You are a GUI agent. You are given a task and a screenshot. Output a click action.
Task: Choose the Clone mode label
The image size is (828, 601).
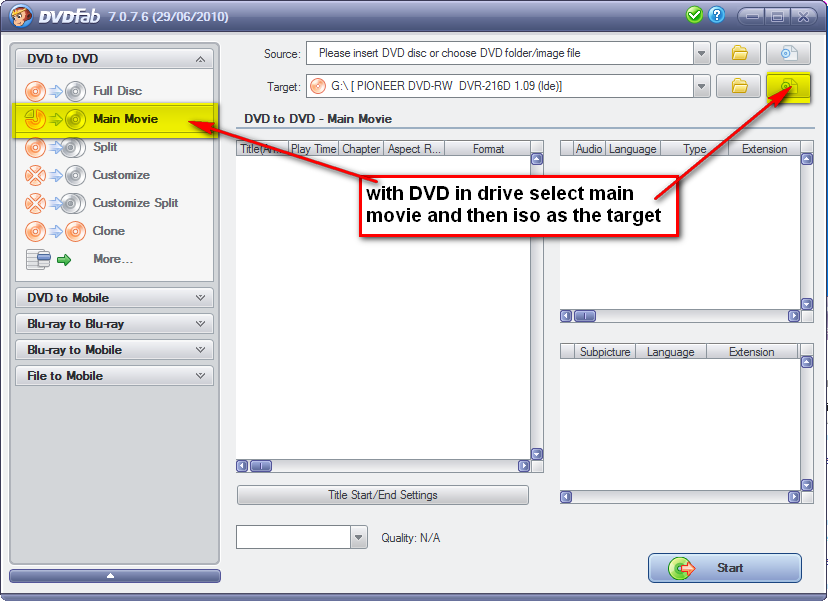tap(109, 231)
